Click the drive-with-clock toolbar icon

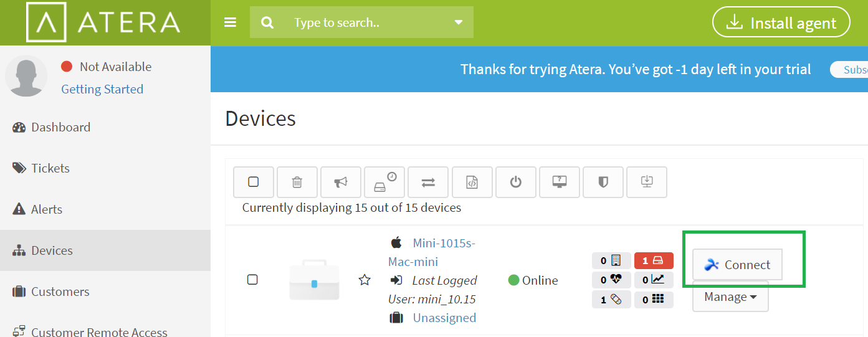[384, 182]
